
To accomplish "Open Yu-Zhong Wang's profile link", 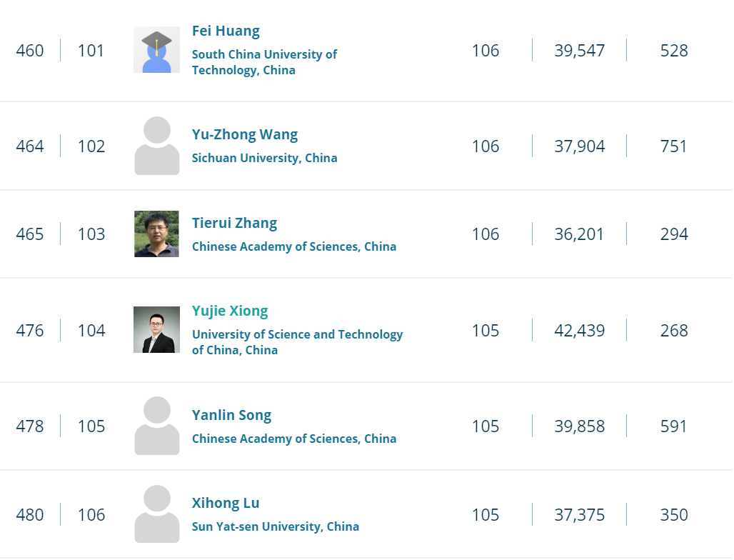I will click(244, 135).
